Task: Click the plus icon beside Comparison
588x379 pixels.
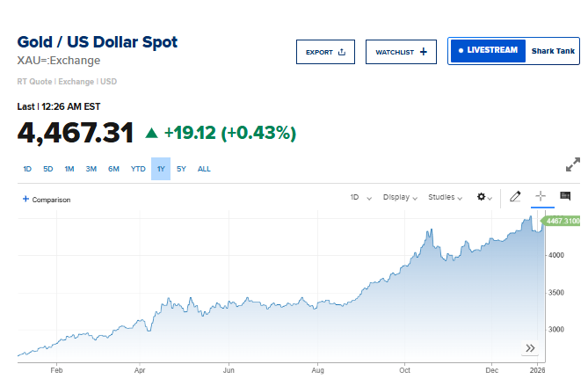Action: 25,200
